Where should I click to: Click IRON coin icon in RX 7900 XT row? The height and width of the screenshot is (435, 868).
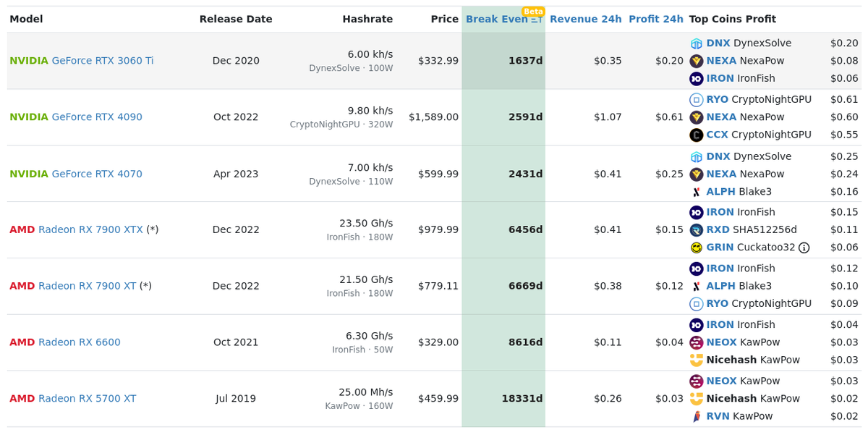pyautogui.click(x=697, y=269)
